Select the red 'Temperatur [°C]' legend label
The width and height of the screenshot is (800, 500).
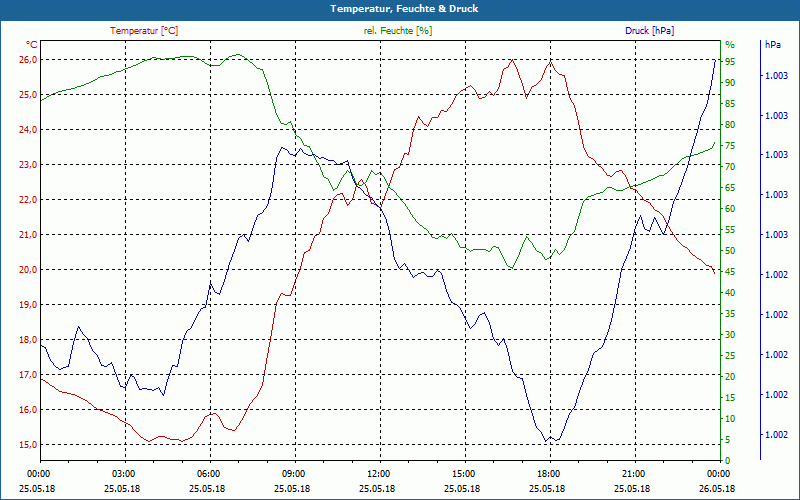click(x=144, y=31)
